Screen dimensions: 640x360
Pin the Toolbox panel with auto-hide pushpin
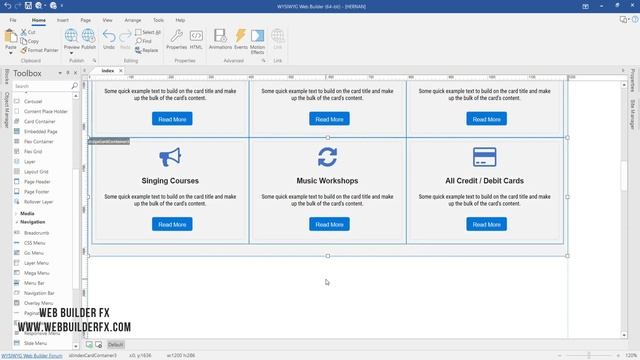[x=68, y=73]
